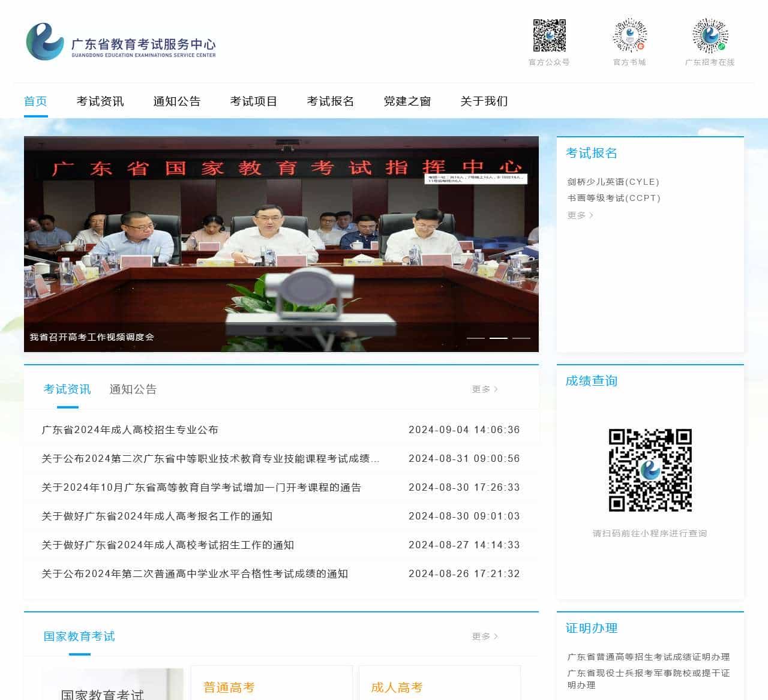Click the Guangdong Education Examinations Service Center logo
The height and width of the screenshot is (700, 768).
pyautogui.click(x=121, y=41)
